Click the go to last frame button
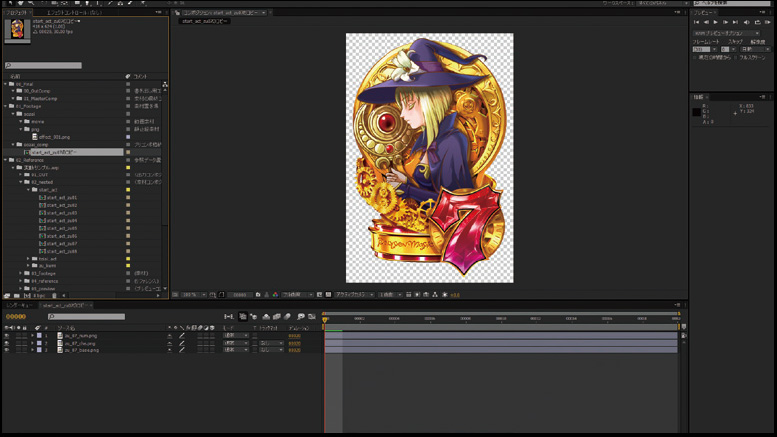Screen dimensions: 777x437 pos(735,22)
